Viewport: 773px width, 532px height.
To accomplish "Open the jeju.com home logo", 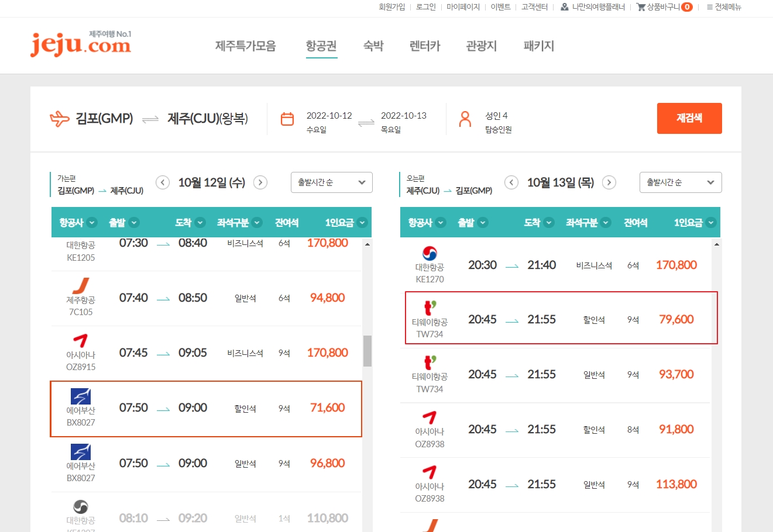I will click(x=81, y=44).
